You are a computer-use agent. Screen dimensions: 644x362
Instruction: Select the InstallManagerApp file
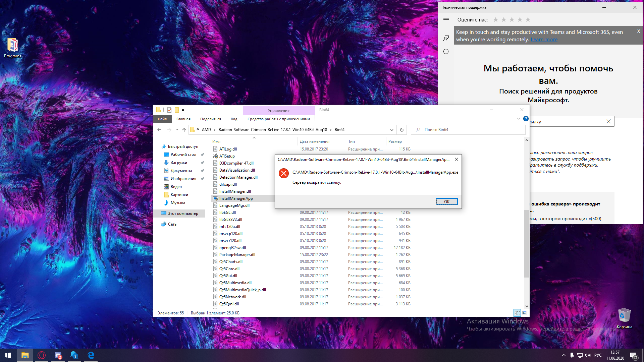[236, 198]
